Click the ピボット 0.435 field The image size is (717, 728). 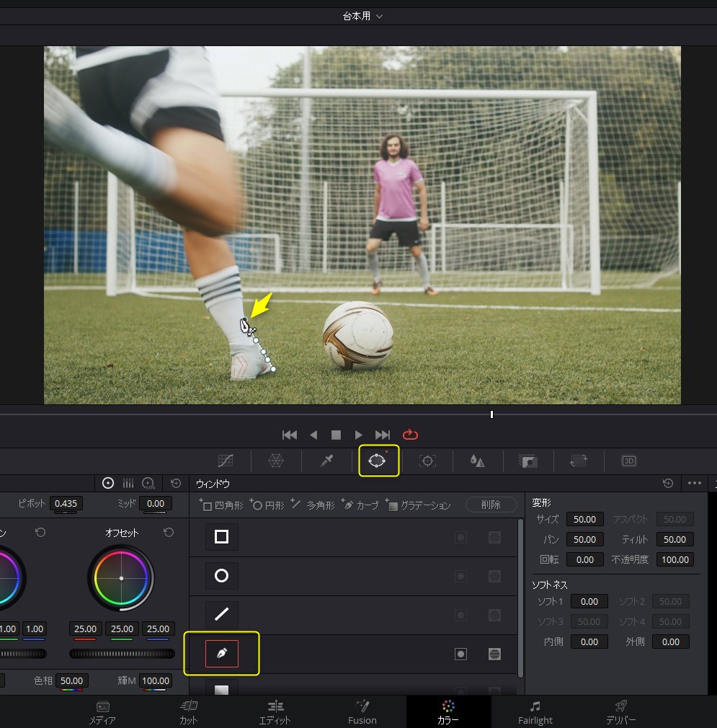coord(66,504)
